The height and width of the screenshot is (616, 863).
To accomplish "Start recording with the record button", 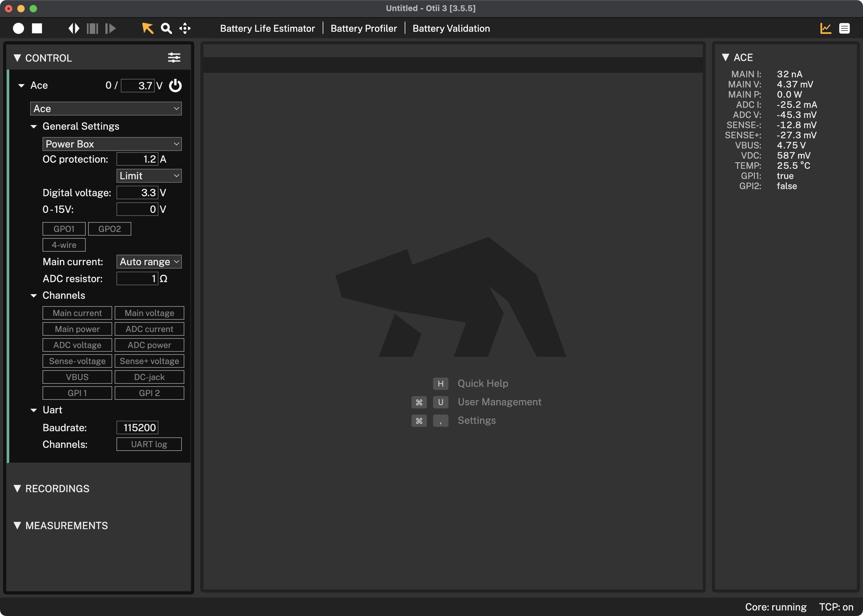I will point(18,28).
